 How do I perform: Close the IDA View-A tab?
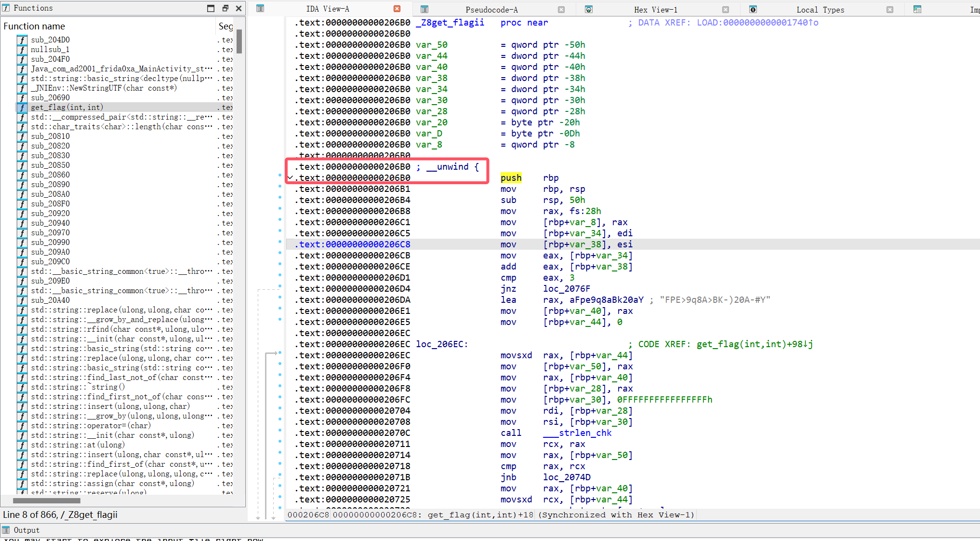(397, 9)
